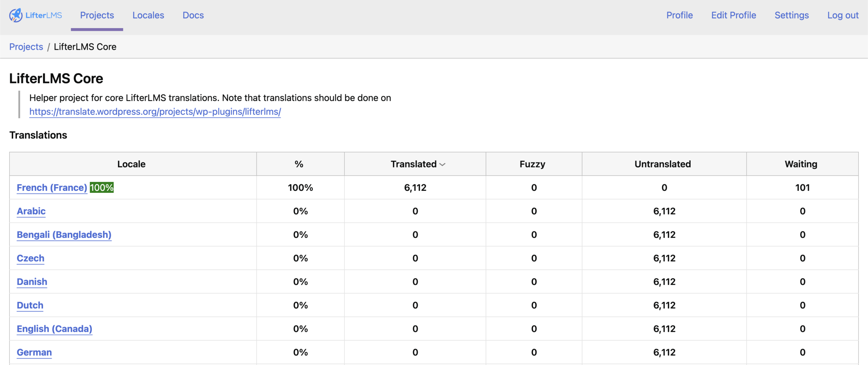The height and width of the screenshot is (365, 868).
Task: Open the French (France) locale
Action: [52, 187]
